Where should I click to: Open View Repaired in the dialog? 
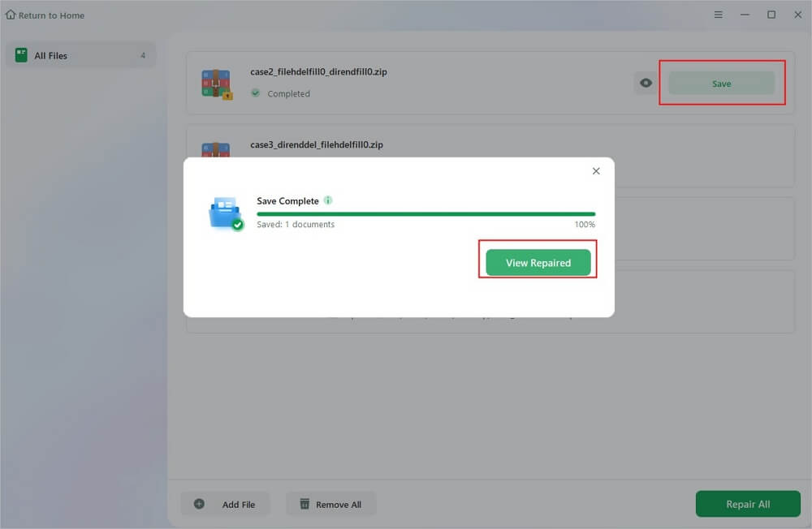point(538,263)
